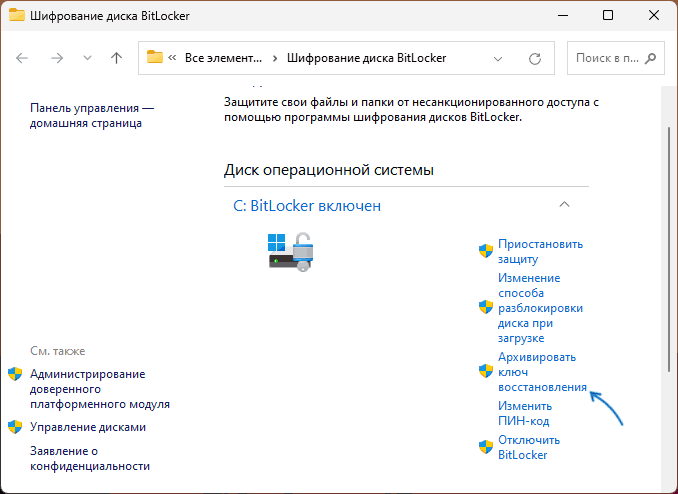Open "Заявление о конфиденциальности" link

(x=90, y=459)
